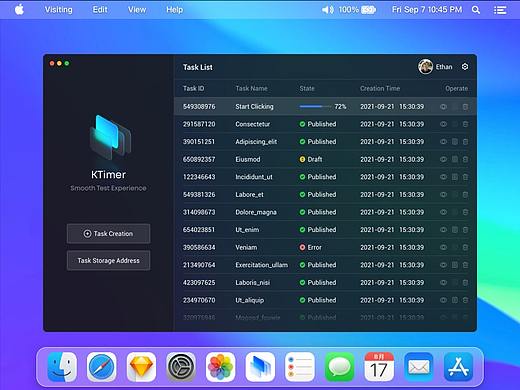Click the Draft state of Eiusmod

[311, 159]
